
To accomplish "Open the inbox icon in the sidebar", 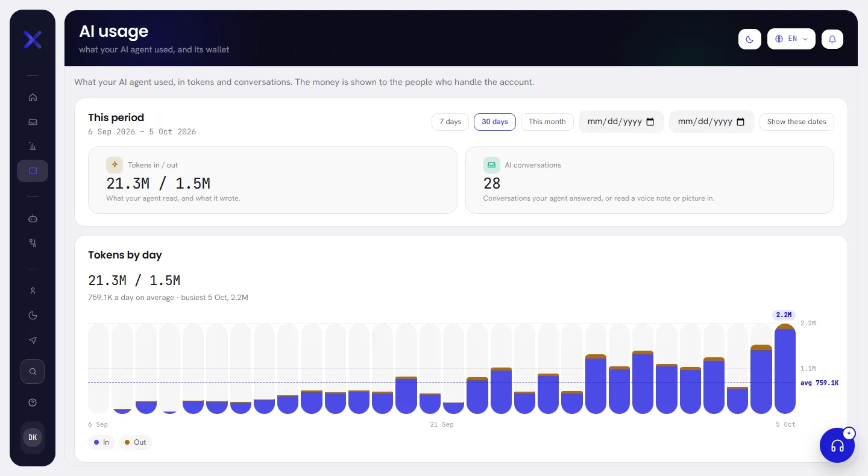I will pyautogui.click(x=33, y=122).
